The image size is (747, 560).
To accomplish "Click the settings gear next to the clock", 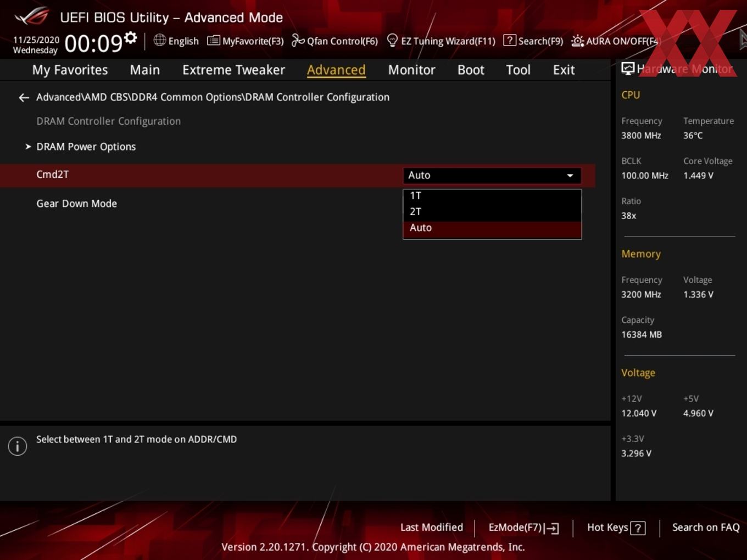I will tap(130, 38).
